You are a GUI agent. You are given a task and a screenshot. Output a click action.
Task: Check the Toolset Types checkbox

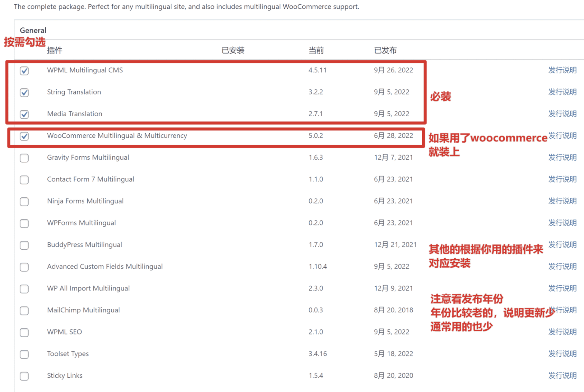click(x=24, y=354)
